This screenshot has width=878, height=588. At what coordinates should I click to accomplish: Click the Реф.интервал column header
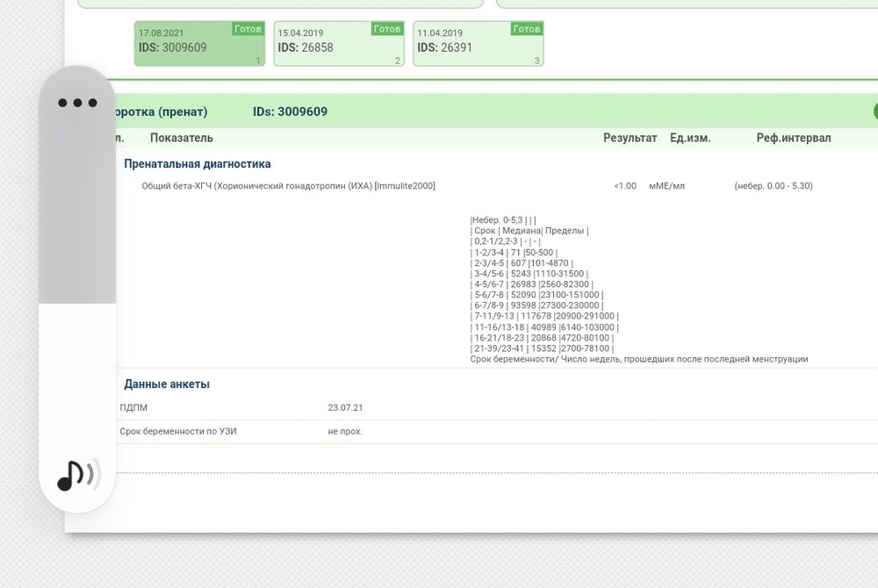794,138
